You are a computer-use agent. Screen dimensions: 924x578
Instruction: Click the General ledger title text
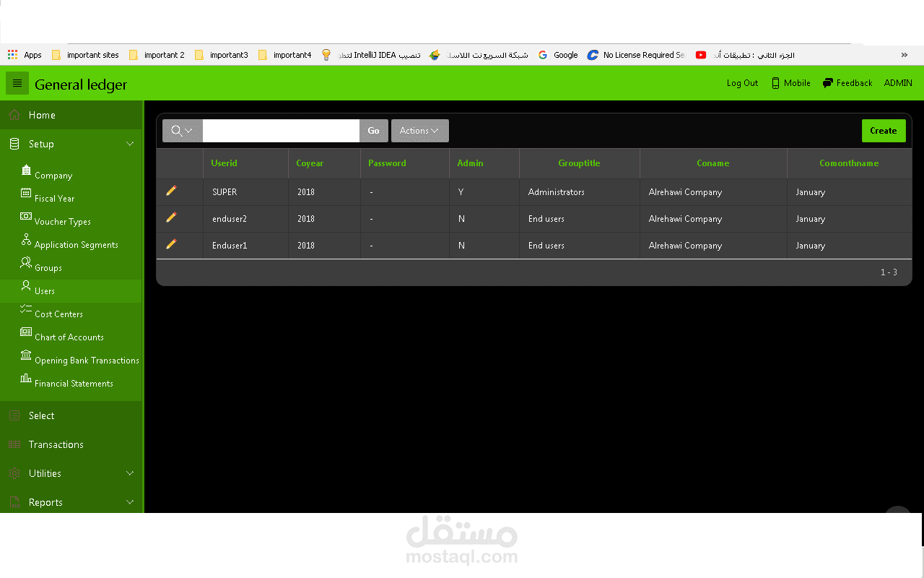pyautogui.click(x=81, y=85)
